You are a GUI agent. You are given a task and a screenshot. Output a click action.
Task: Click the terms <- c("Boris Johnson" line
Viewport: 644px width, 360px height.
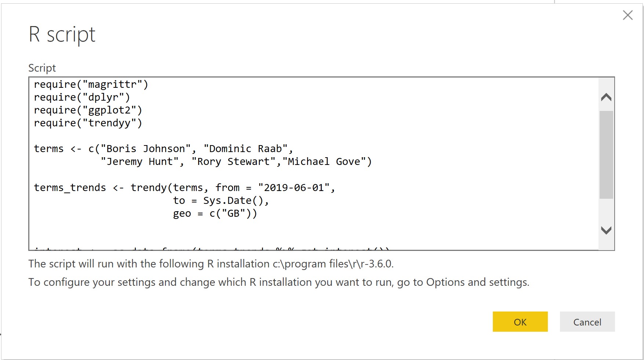point(163,148)
